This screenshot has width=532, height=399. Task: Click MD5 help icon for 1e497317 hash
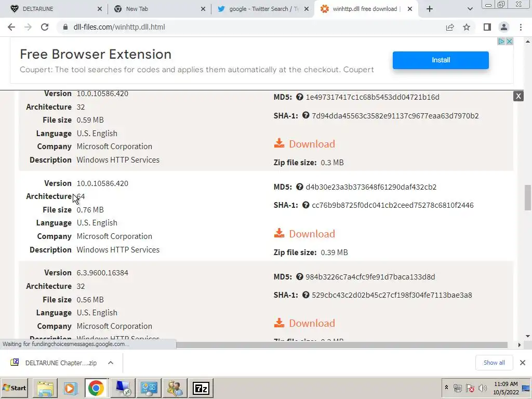coord(299,97)
